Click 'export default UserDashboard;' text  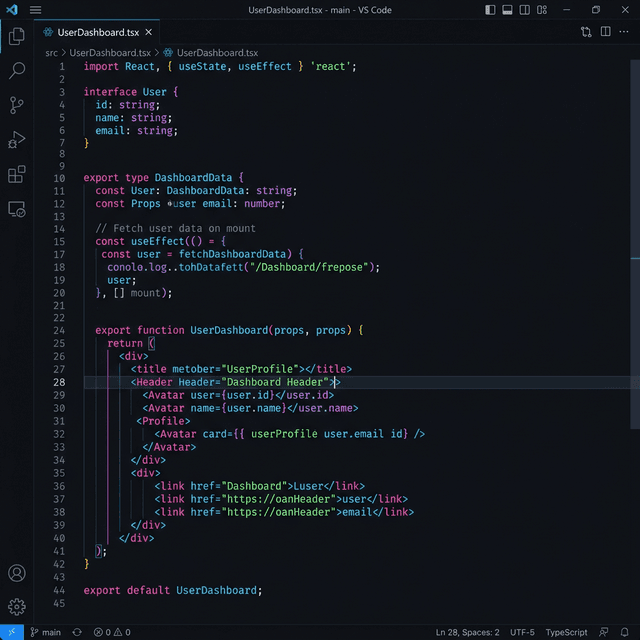pos(173,590)
